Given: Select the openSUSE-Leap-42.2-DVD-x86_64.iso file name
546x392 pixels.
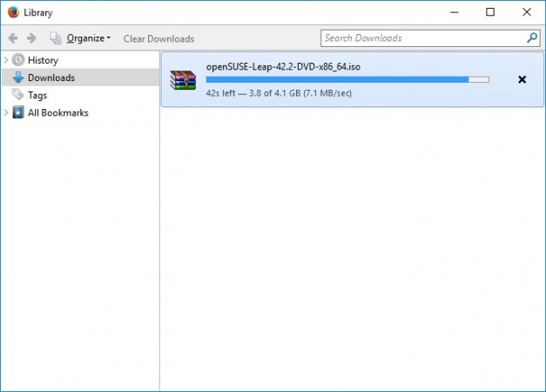Looking at the screenshot, I should click(283, 66).
